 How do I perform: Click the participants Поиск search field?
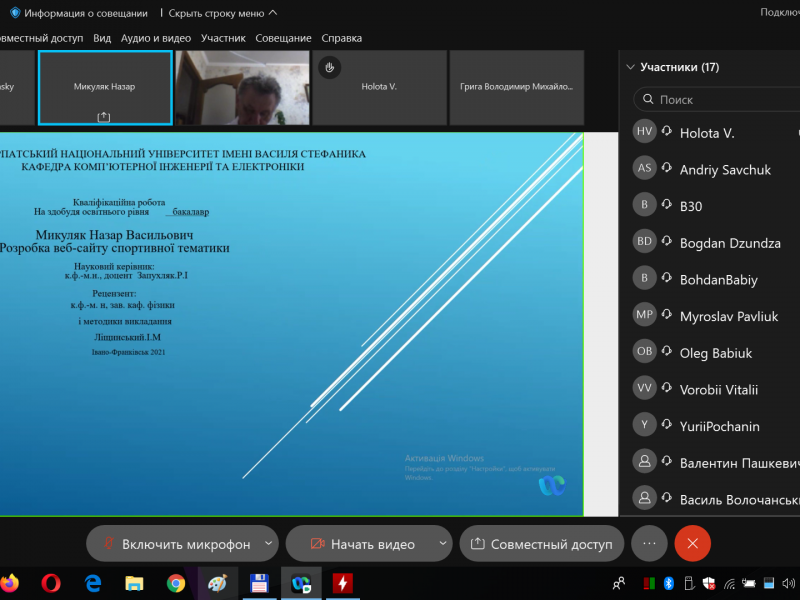[x=715, y=100]
